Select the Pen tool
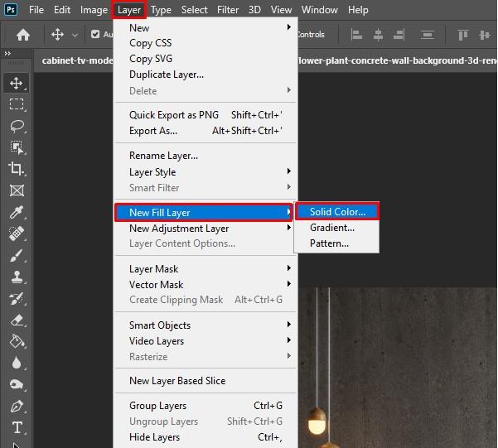The height and width of the screenshot is (448, 498). (x=17, y=407)
